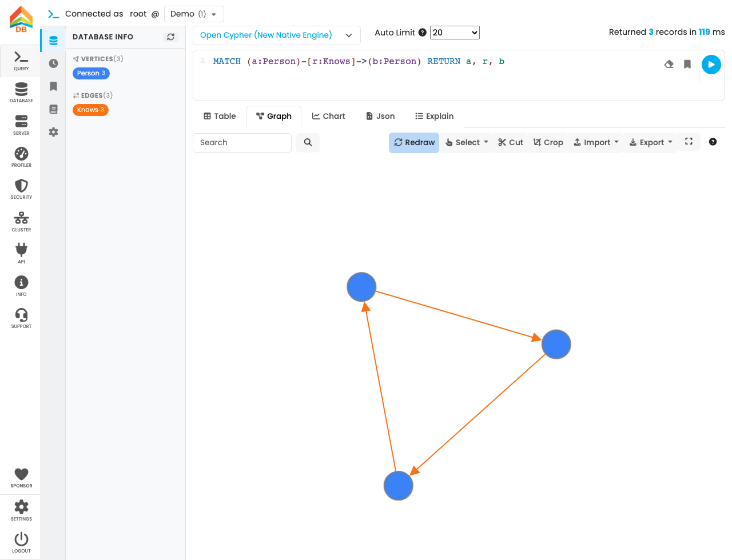Select the bottom blue graph node
Screen dimensions: 732x560
398,486
